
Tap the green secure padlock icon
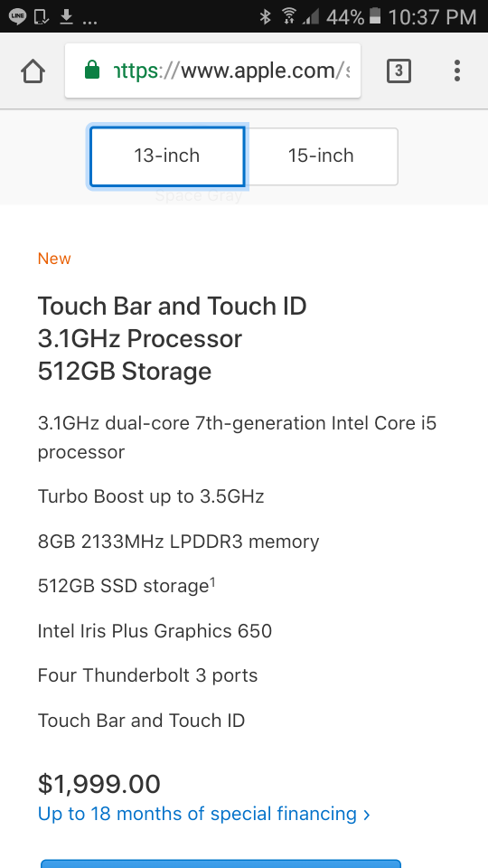[92, 71]
